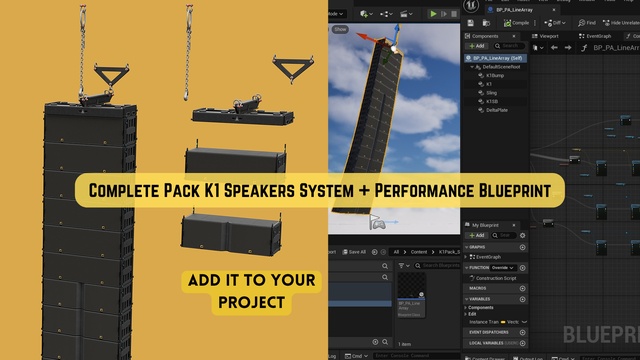Click the back navigation arrow in the graph
640x360 pixels.
coord(554,48)
